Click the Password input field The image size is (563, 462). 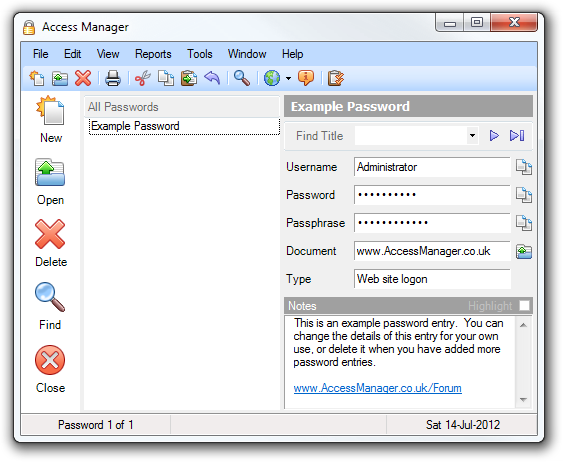(x=432, y=195)
